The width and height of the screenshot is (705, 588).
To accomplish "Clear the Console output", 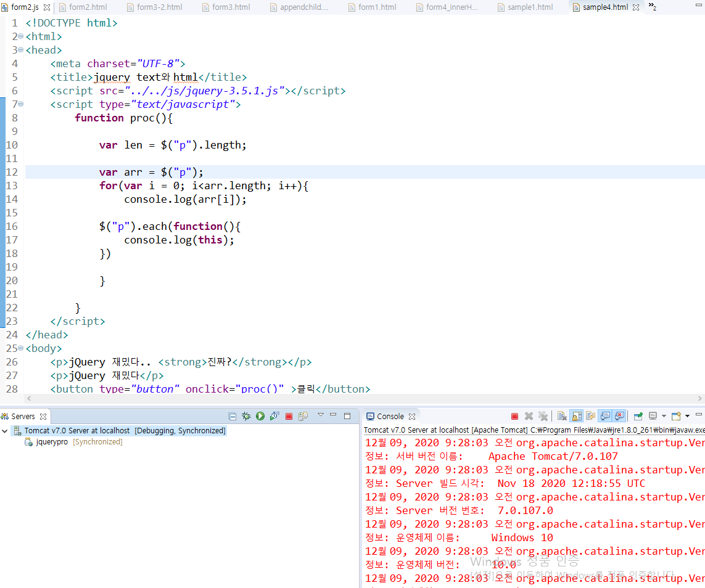I will coord(561,417).
